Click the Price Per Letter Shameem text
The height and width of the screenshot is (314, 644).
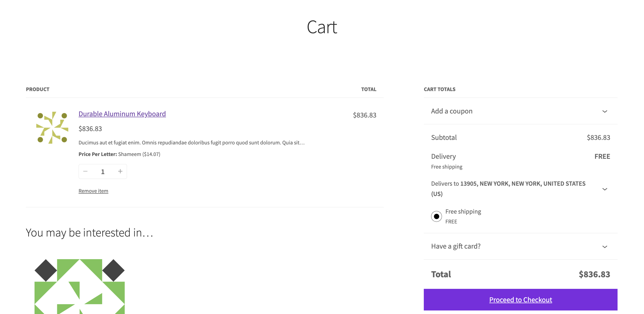tap(119, 154)
